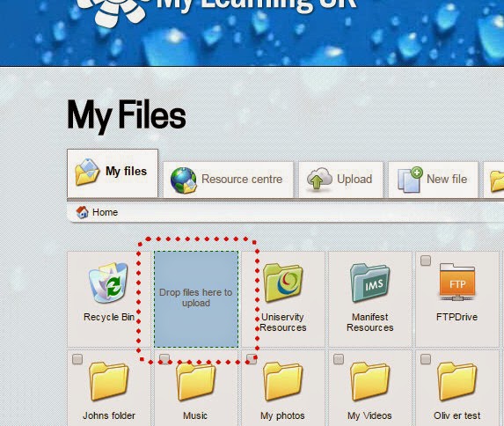Open the Music folder icon
Screen dimensions: 504x426
[x=195, y=382]
